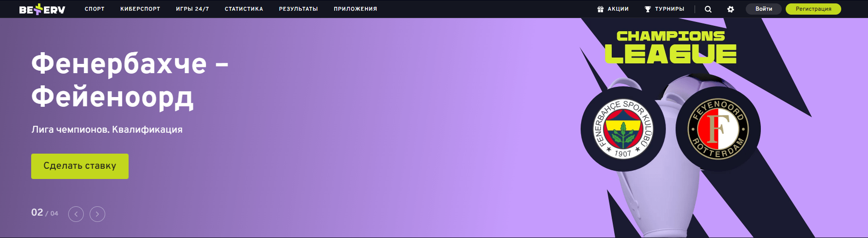The image size is (868, 238).
Task: Click the trophy icon beside Турниры
Action: coord(648,9)
